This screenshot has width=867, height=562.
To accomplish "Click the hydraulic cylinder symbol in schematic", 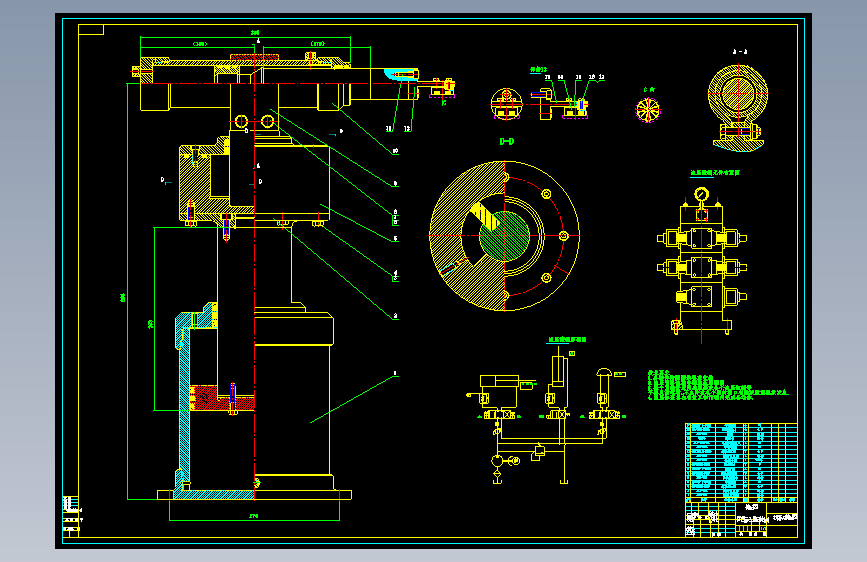I will [x=500, y=381].
